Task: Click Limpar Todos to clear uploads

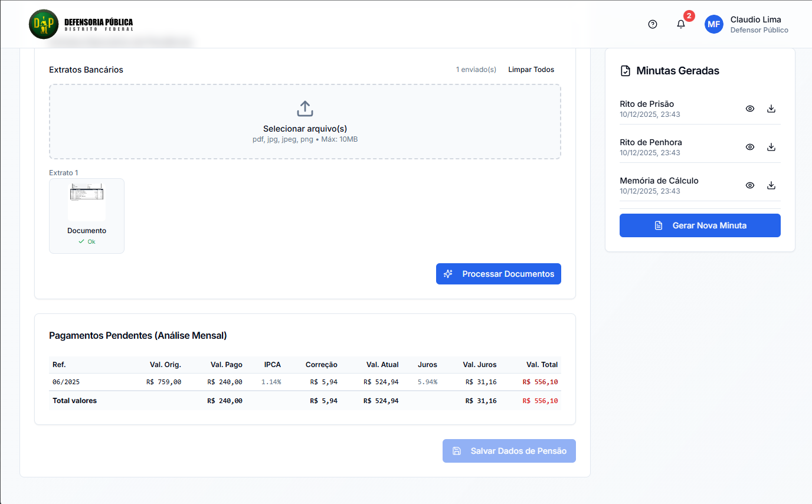Action: 531,70
